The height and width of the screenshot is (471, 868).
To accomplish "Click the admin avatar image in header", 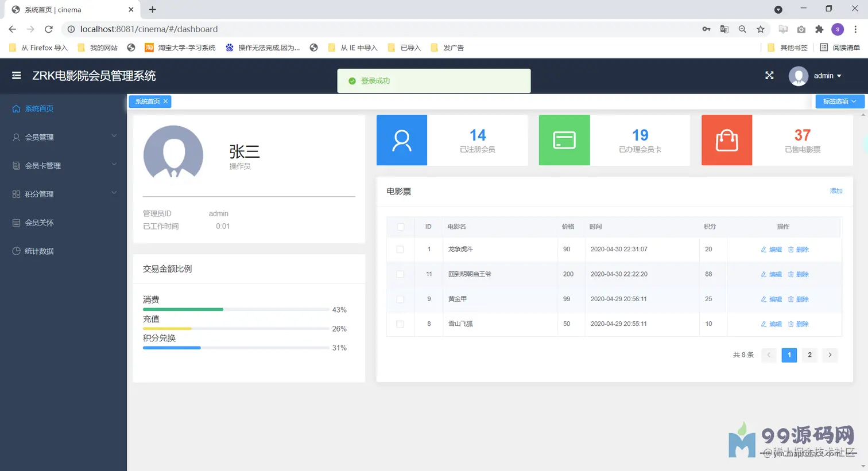I will (799, 76).
